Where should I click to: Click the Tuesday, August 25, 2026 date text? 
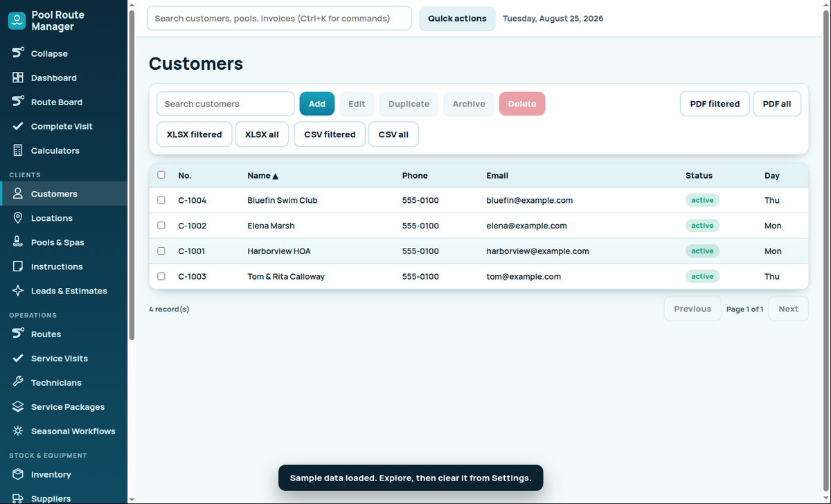tap(553, 19)
